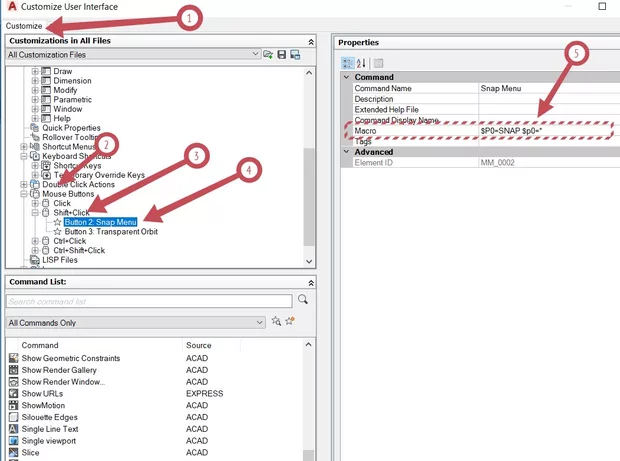Select Quick Properties in the tree
The width and height of the screenshot is (620, 461).
71,128
